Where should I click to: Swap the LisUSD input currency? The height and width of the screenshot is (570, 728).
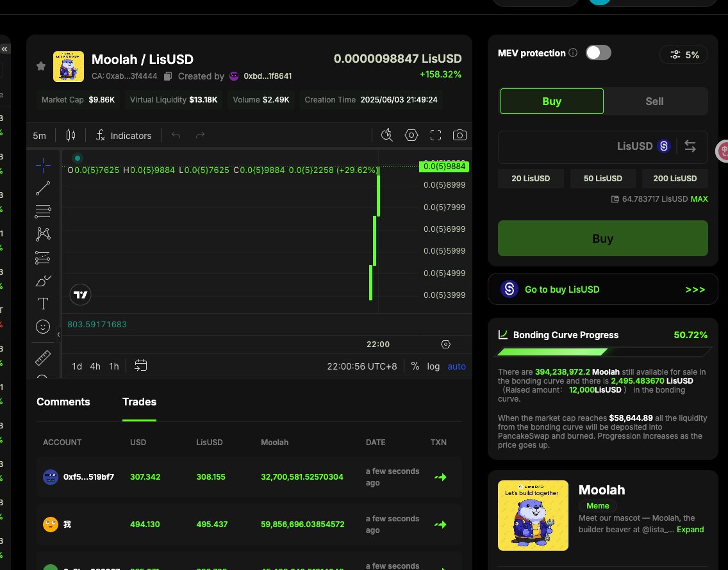pos(690,147)
